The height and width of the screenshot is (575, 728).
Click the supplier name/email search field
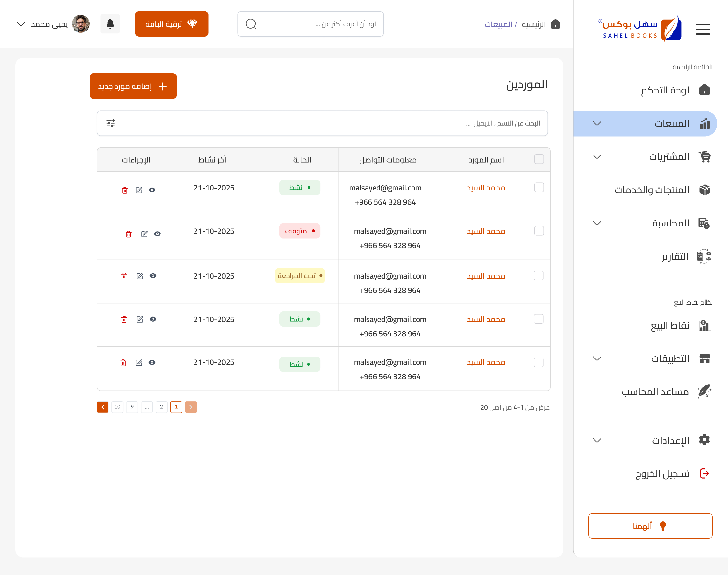tap(322, 123)
